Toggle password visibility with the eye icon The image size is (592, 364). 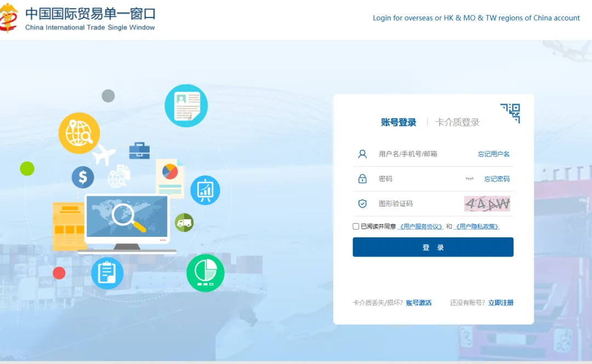[x=469, y=178]
